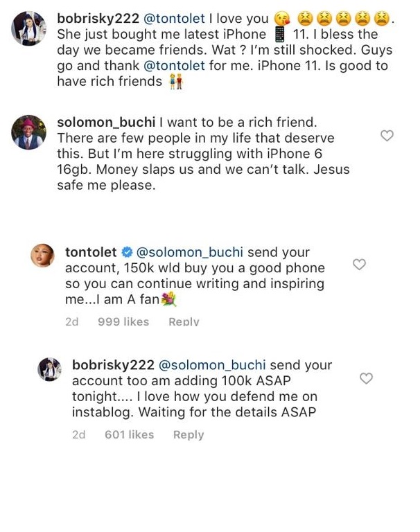Like solomon_buchi's comment with the heart

pos(387,136)
